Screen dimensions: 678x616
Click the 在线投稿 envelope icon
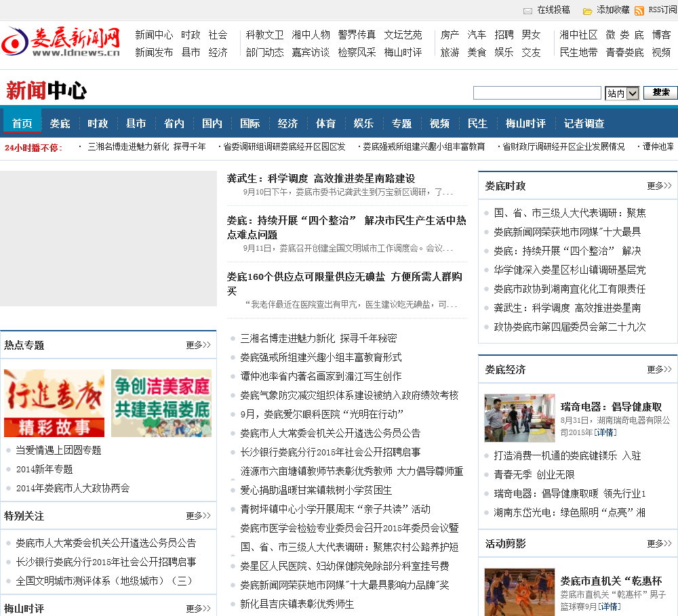tap(527, 11)
